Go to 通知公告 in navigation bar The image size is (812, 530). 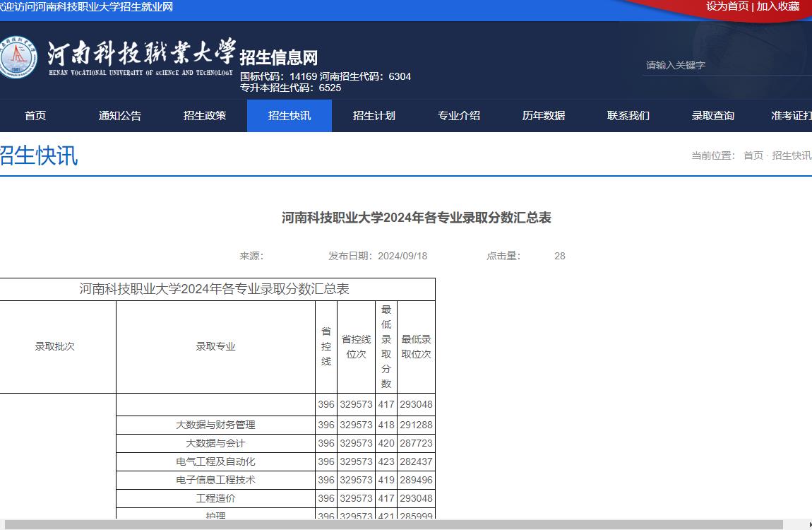tap(120, 116)
